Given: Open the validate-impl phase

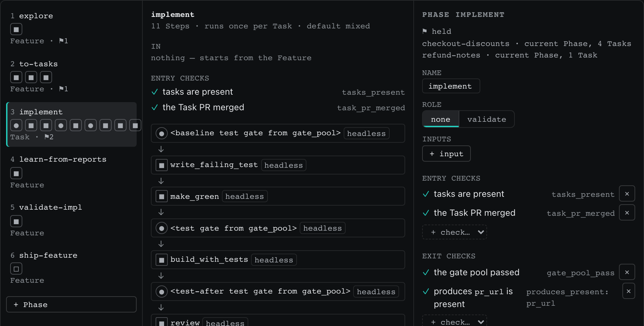Looking at the screenshot, I should coord(71,220).
